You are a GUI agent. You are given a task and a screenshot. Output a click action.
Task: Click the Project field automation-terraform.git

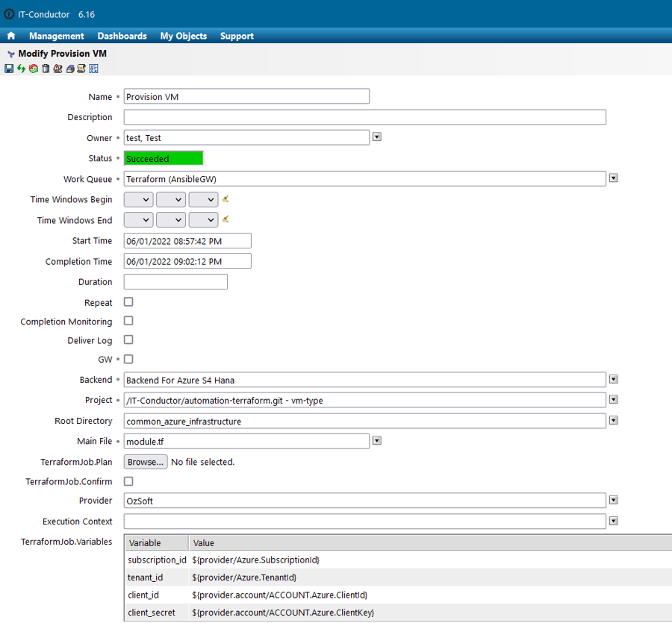[364, 400]
